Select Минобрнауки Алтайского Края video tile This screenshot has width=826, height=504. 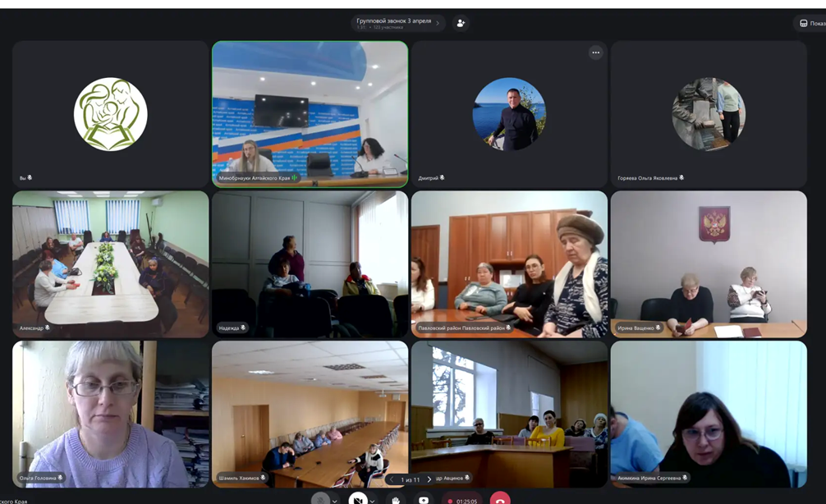[x=310, y=114]
